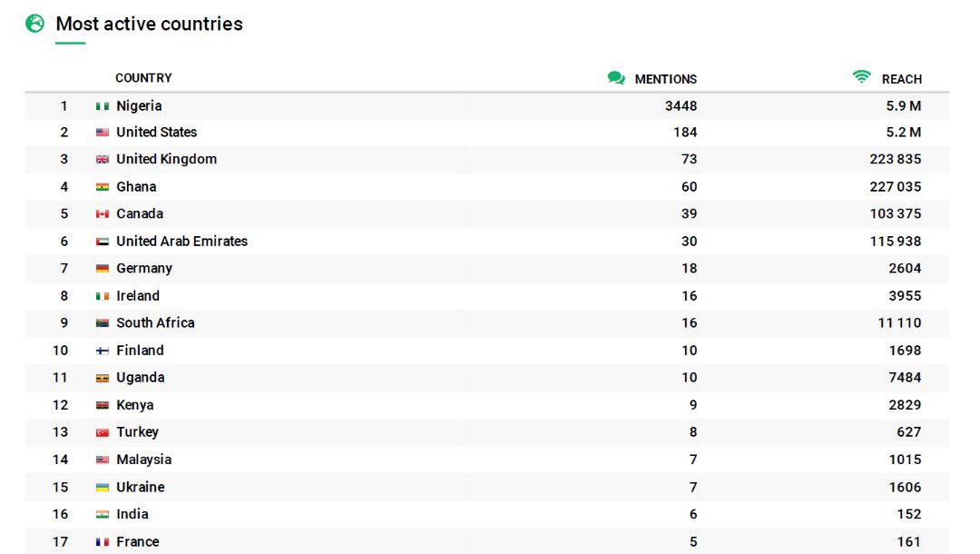The image size is (980, 554).
Task: Click the Turkey flag icon
Action: (x=103, y=432)
